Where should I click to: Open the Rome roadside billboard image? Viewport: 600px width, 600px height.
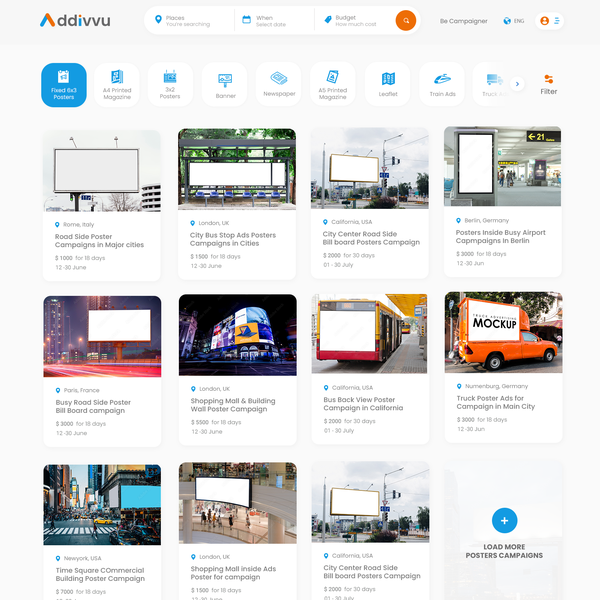pyautogui.click(x=102, y=171)
